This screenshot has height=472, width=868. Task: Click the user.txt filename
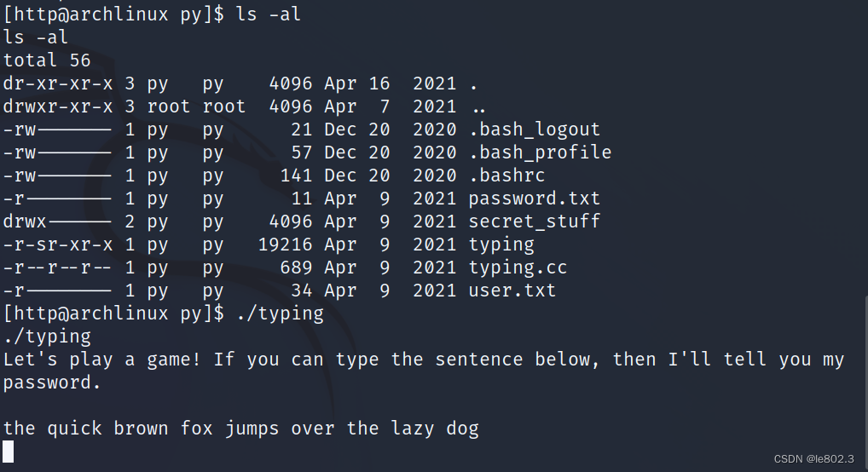(512, 291)
